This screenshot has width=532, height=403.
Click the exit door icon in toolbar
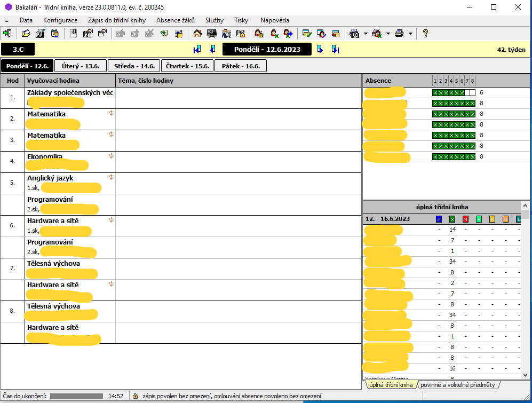[7, 34]
